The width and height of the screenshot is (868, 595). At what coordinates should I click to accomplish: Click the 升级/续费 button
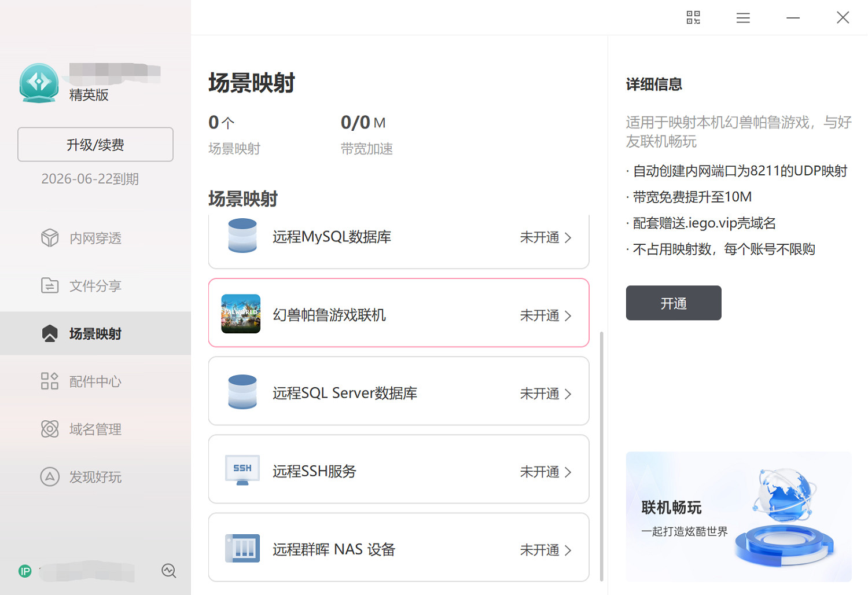point(95,145)
